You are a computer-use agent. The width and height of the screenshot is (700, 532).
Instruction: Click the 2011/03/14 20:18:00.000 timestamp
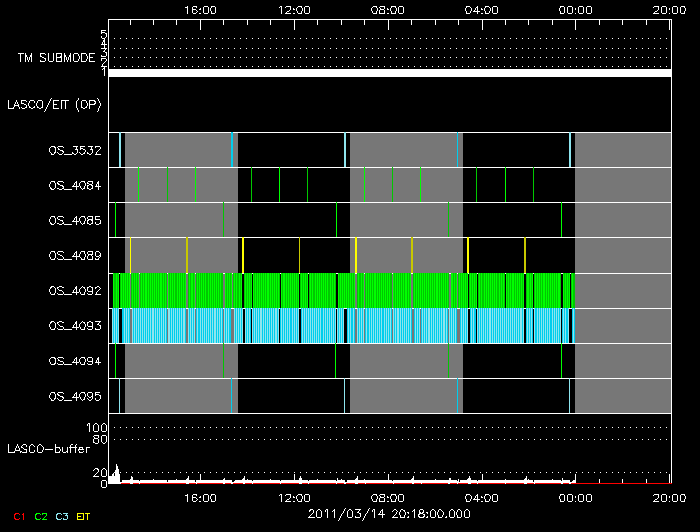(388, 514)
